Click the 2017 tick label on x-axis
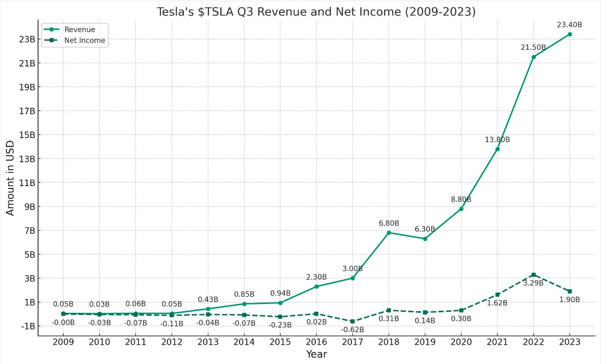The width and height of the screenshot is (601, 364). [x=352, y=342]
